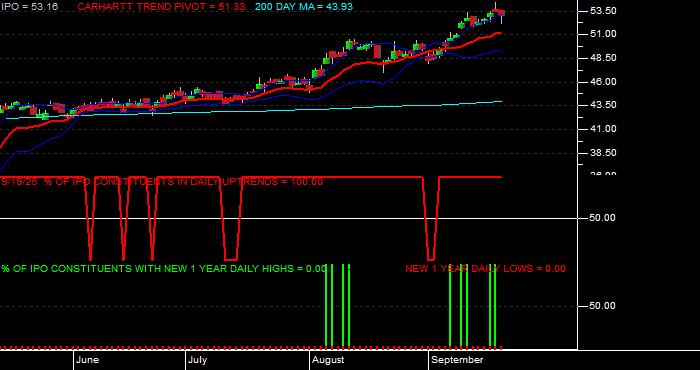Click the June marker on the time axis

[88, 360]
